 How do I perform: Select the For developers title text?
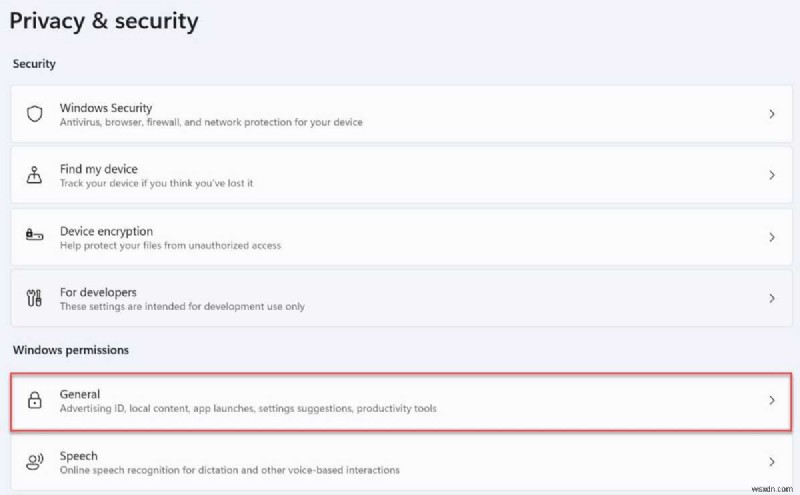pyautogui.click(x=98, y=292)
